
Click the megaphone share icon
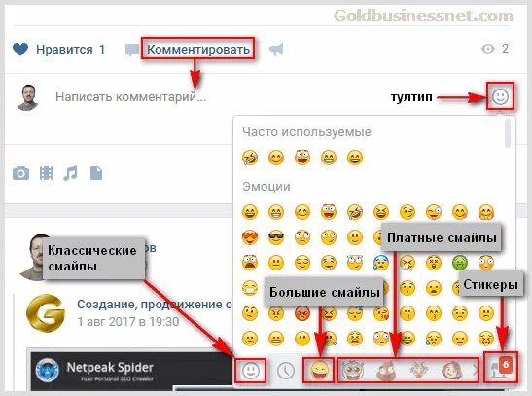(276, 50)
